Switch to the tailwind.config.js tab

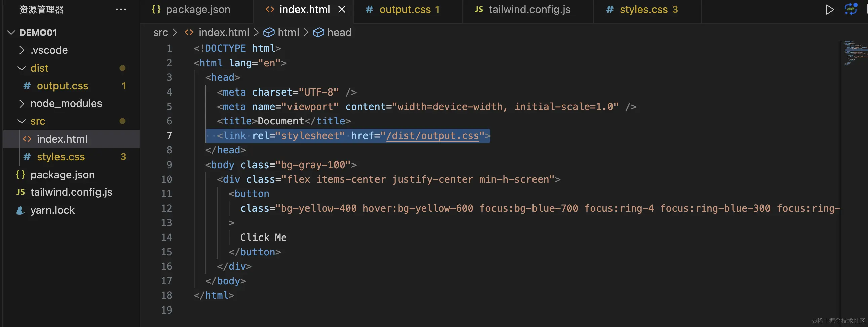click(x=529, y=9)
